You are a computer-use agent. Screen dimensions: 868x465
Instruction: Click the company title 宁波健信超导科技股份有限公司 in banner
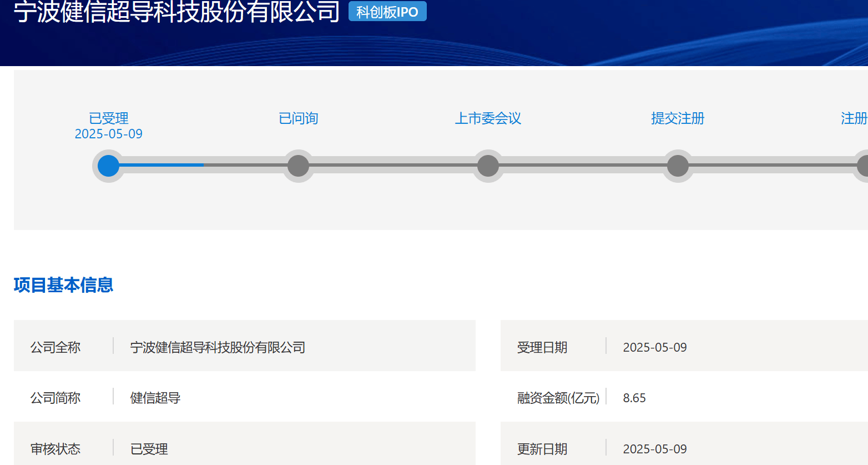click(177, 11)
